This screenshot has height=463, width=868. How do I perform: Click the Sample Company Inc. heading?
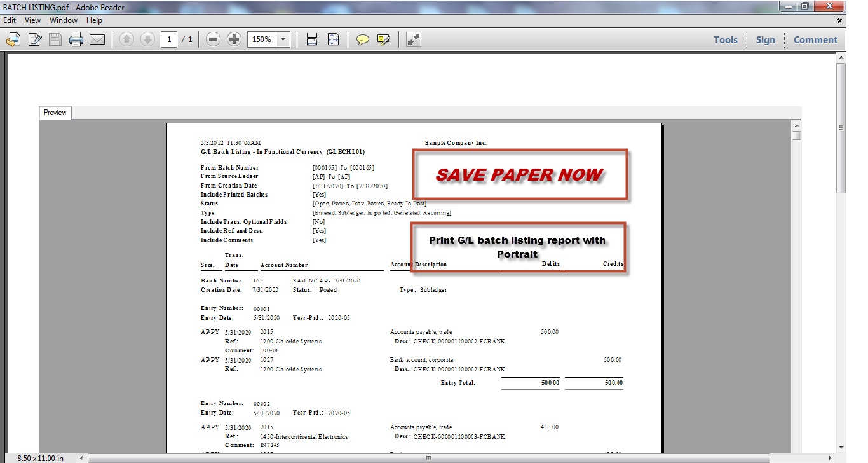pyautogui.click(x=456, y=143)
